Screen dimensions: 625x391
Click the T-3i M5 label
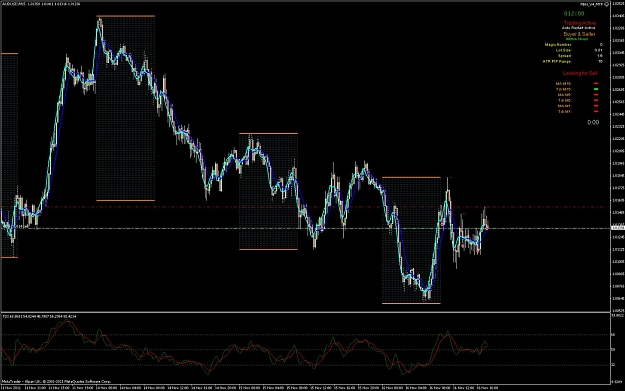[564, 100]
